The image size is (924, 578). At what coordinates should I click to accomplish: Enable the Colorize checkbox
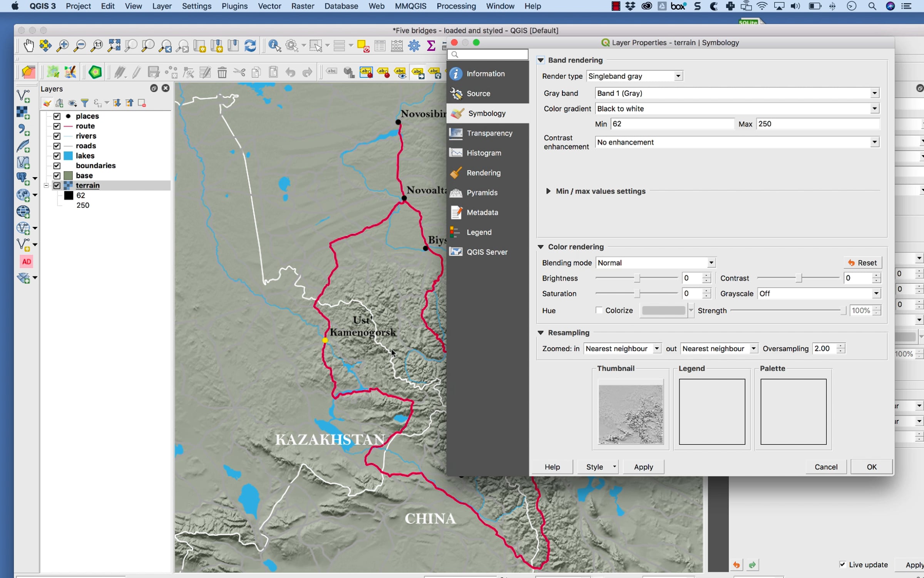599,310
